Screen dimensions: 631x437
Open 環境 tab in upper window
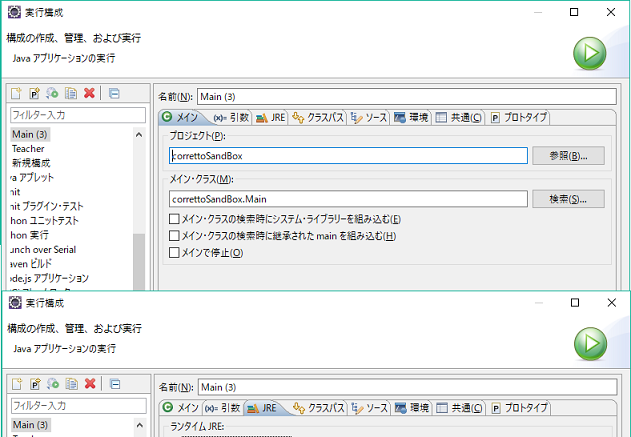coord(411,117)
